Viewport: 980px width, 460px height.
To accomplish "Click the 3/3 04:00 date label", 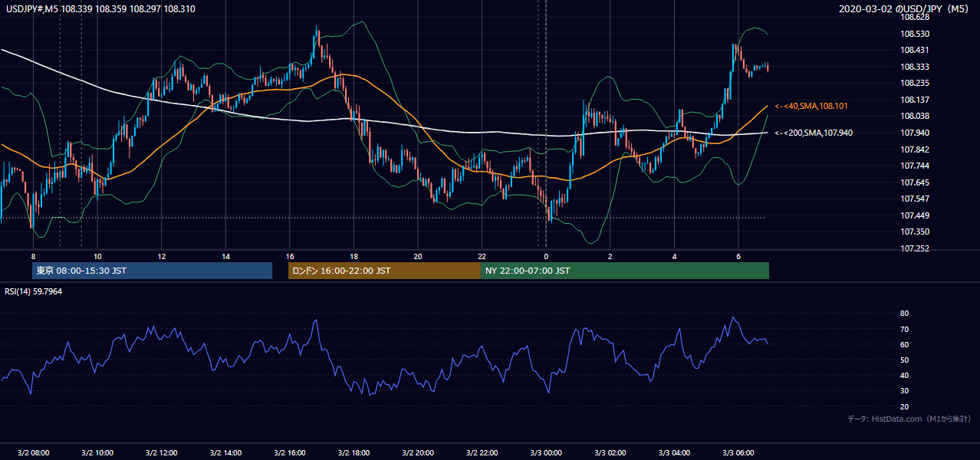I will pyautogui.click(x=674, y=453).
